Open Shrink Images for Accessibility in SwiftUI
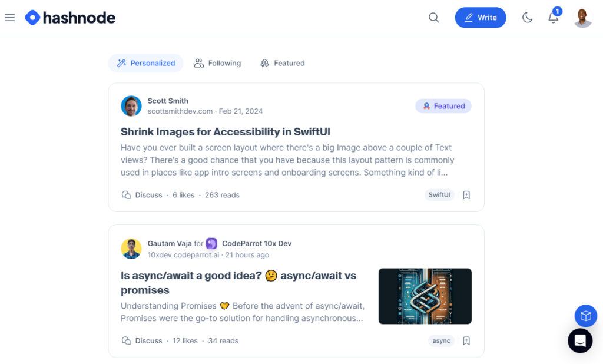 tap(226, 131)
